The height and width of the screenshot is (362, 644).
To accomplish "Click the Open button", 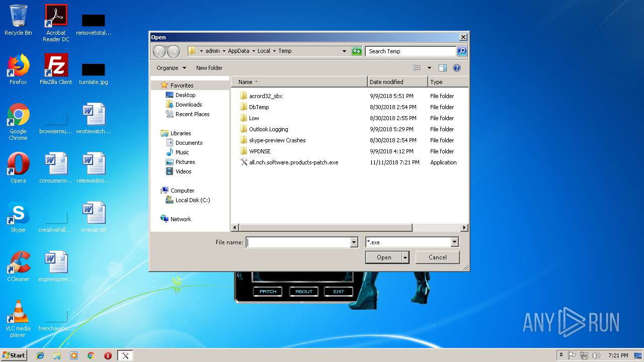I will (384, 257).
